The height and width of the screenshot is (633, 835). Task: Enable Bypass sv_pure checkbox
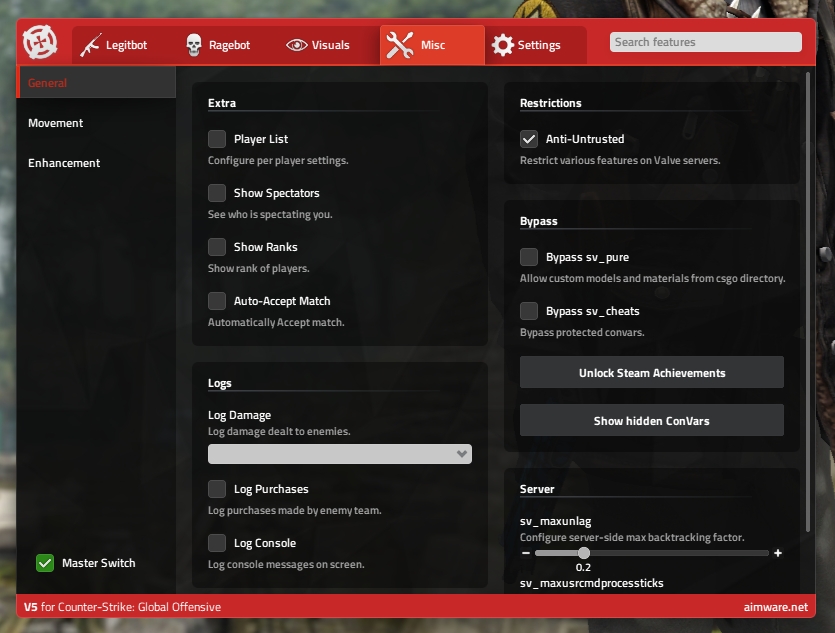(x=529, y=257)
